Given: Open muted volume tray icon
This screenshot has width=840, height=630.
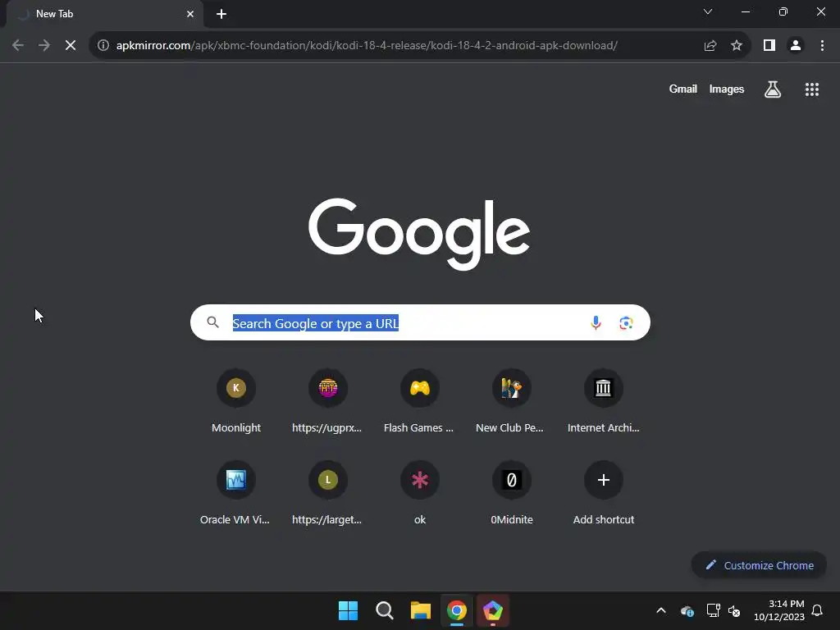Looking at the screenshot, I should pyautogui.click(x=734, y=610).
